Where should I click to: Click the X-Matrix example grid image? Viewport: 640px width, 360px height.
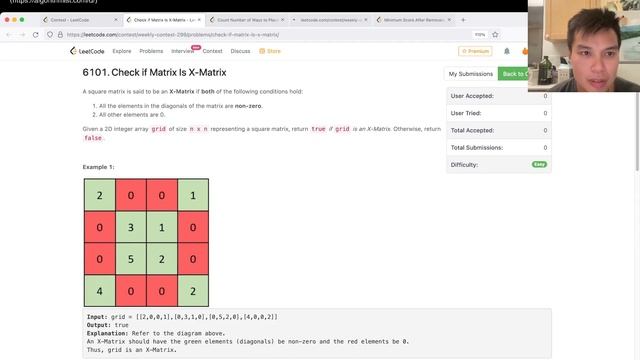[146, 242]
